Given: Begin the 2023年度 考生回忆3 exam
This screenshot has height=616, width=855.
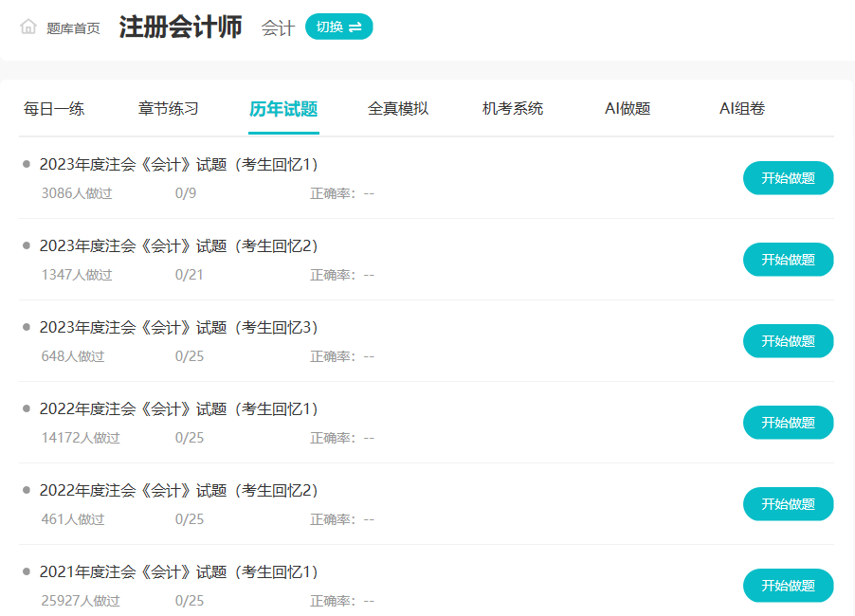Looking at the screenshot, I should [788, 341].
